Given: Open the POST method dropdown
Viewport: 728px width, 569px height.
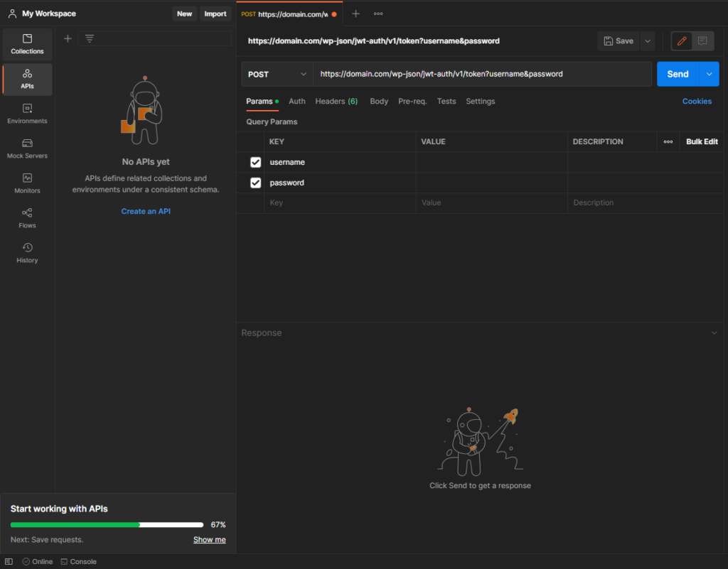Looking at the screenshot, I should coord(277,74).
